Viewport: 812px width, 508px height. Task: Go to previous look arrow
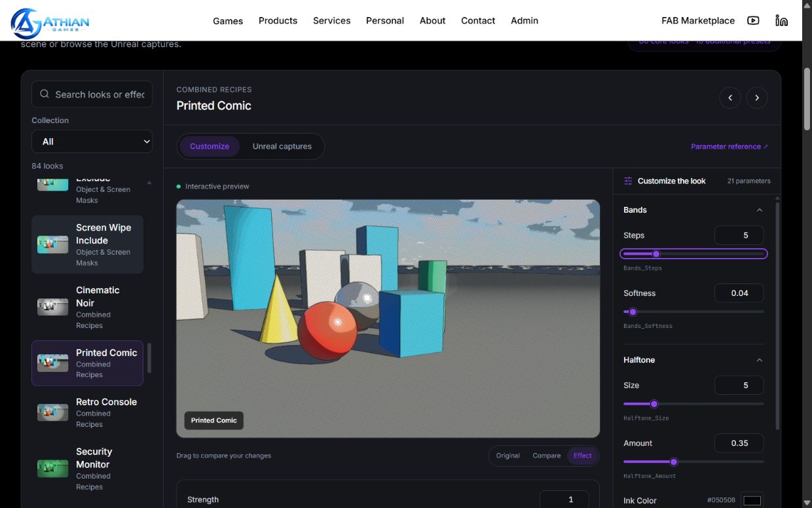[x=730, y=98]
